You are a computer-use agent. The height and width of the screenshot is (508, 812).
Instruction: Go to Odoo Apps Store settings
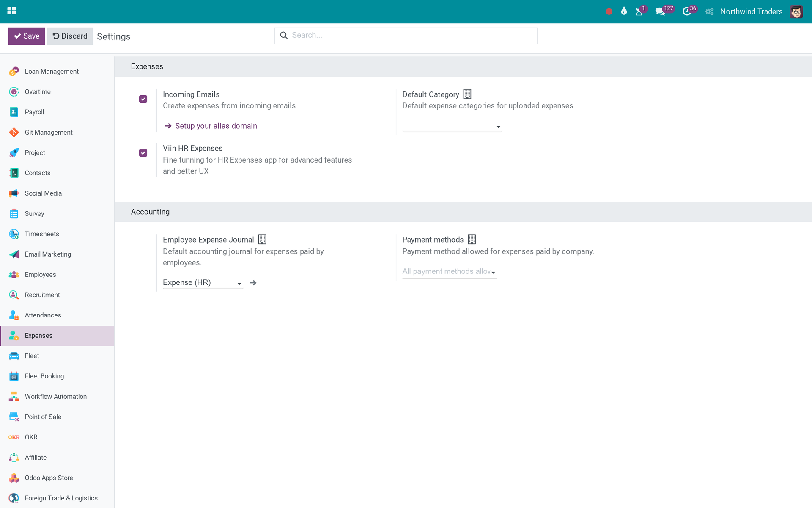pos(57,478)
